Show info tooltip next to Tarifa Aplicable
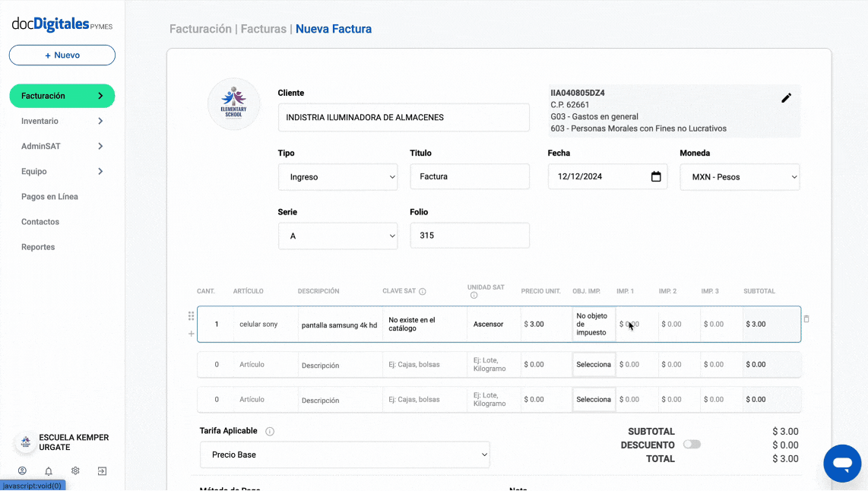The height and width of the screenshot is (491, 868). [270, 431]
